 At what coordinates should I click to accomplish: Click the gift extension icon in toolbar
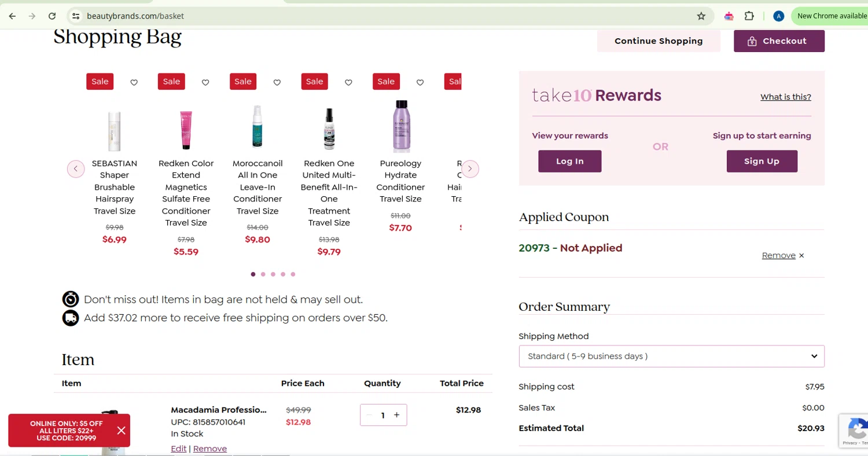729,16
